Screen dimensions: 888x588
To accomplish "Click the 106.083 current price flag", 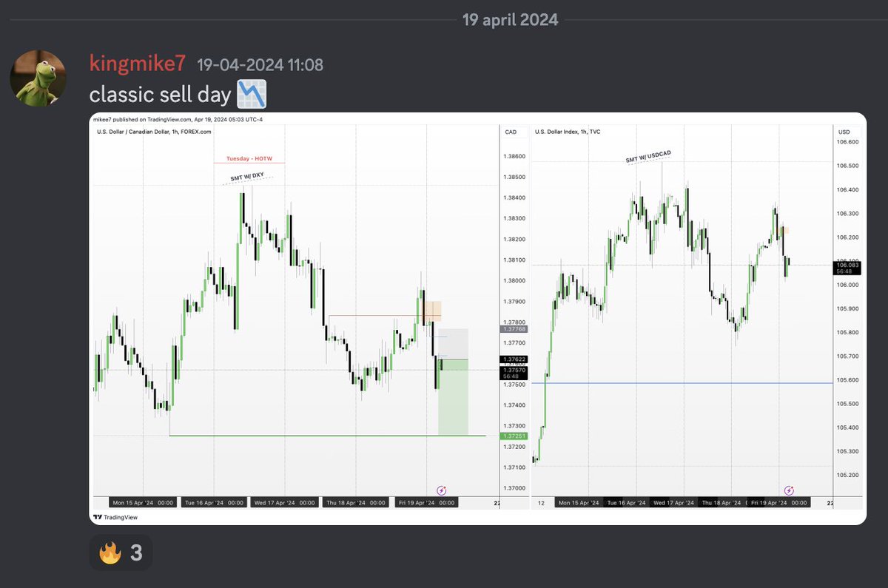I will click(847, 262).
